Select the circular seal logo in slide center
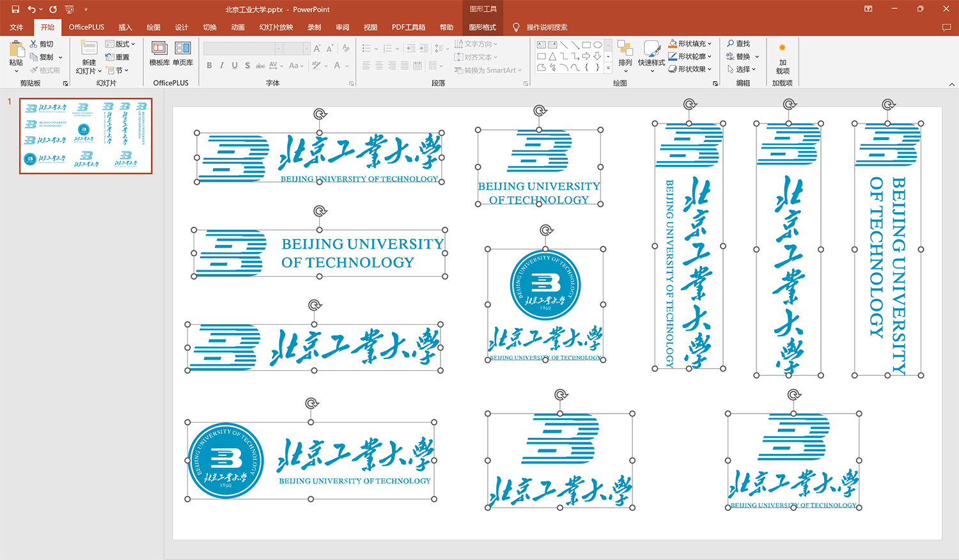The height and width of the screenshot is (560, 959). pyautogui.click(x=545, y=284)
